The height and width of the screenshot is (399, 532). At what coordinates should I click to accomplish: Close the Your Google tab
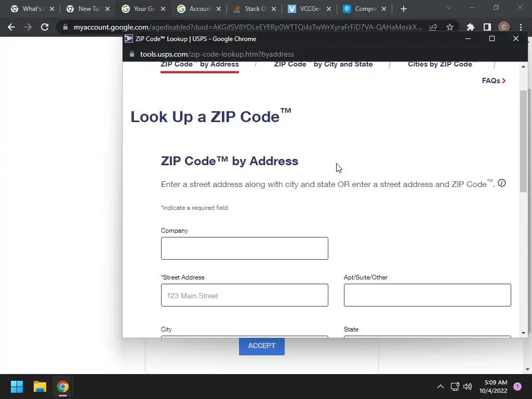coord(163,9)
